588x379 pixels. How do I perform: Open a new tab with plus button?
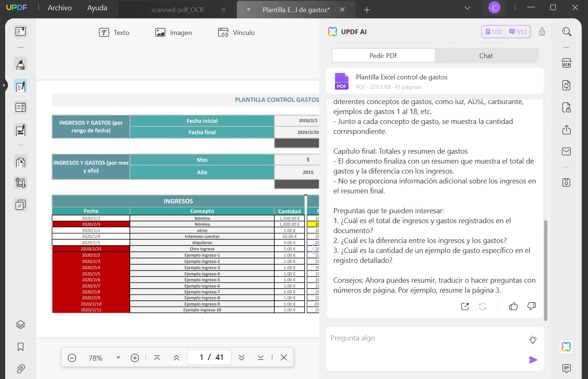pyautogui.click(x=367, y=10)
